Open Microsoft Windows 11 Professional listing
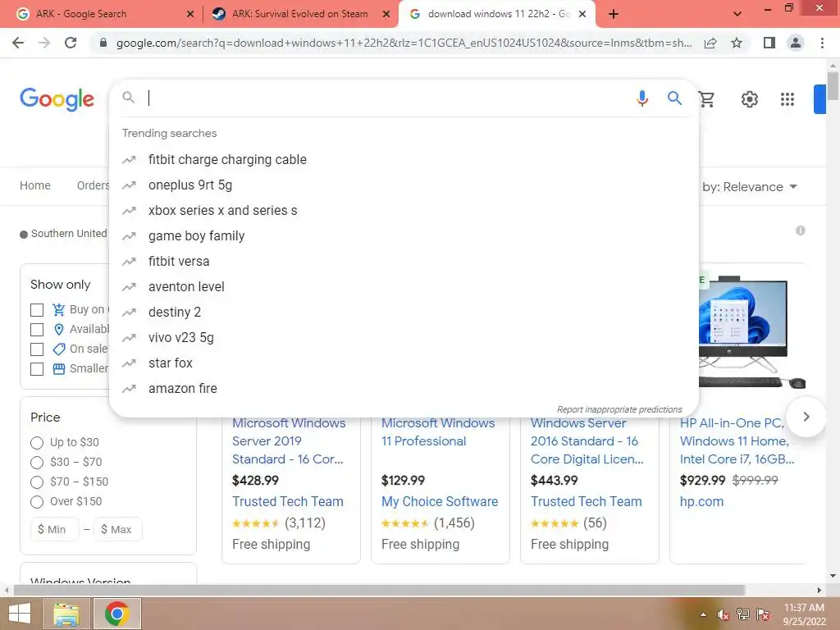This screenshot has width=840, height=630. pos(438,431)
